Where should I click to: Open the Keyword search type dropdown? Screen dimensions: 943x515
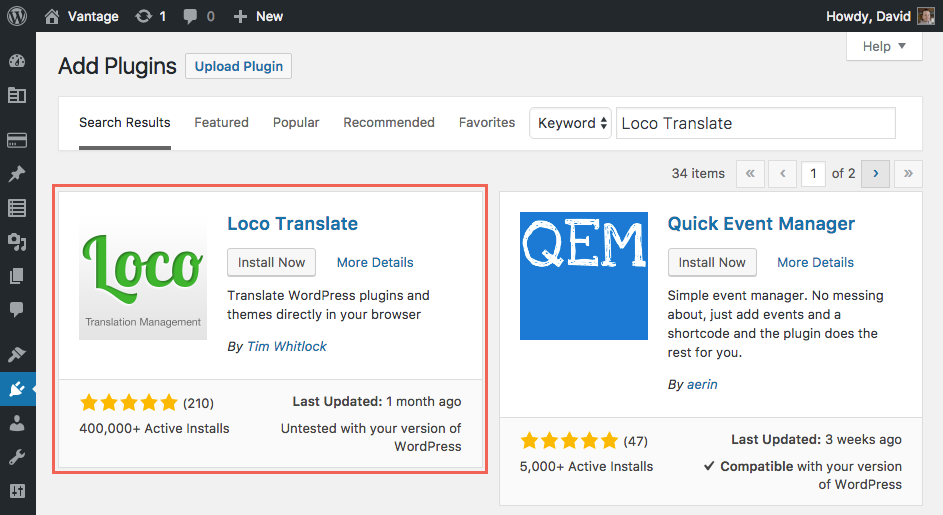[x=571, y=123]
